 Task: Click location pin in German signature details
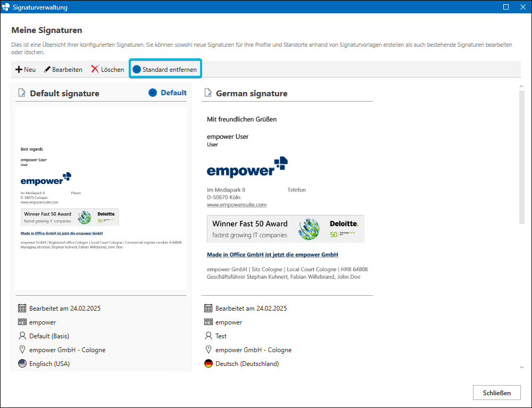click(x=209, y=349)
